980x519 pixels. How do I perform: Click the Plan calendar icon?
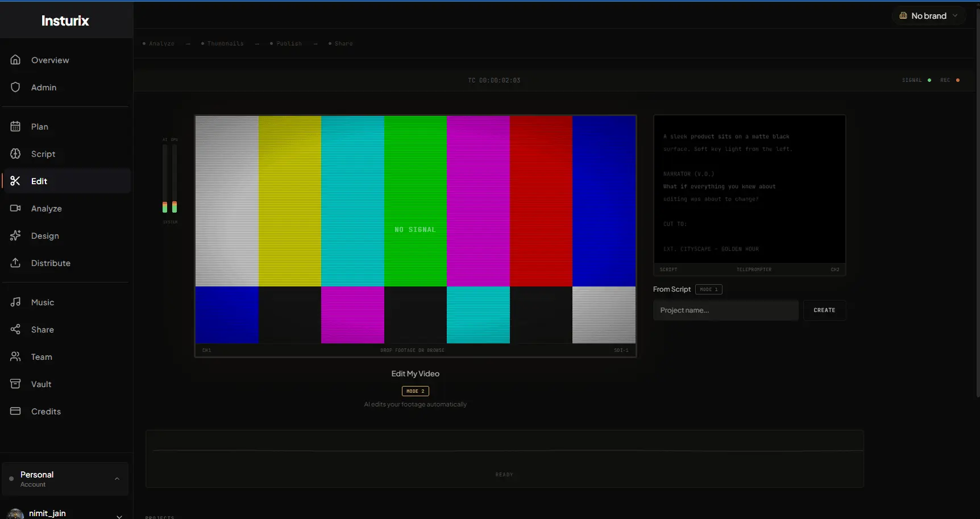click(15, 126)
